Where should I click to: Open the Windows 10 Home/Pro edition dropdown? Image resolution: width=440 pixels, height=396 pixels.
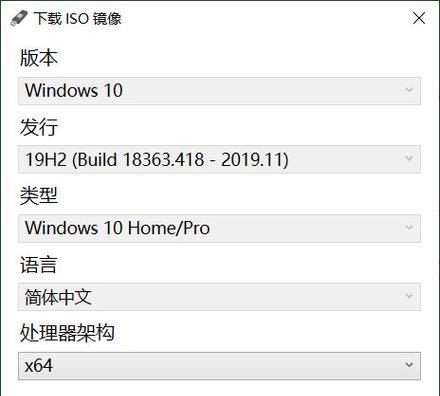click(x=219, y=228)
